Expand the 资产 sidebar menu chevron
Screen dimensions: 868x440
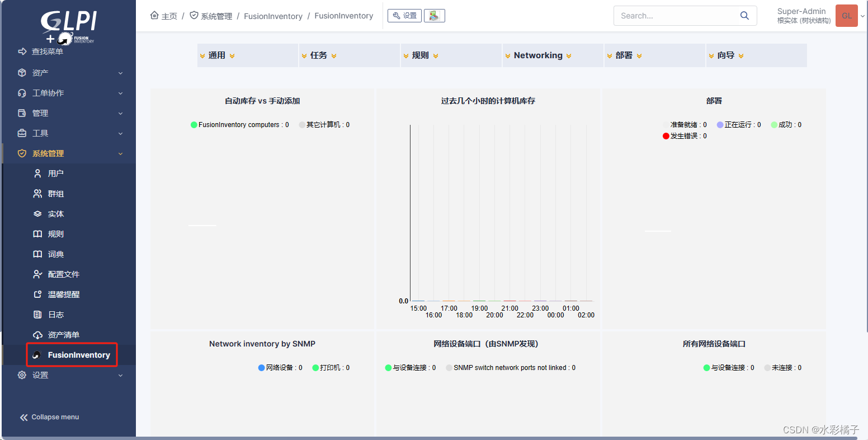click(120, 73)
